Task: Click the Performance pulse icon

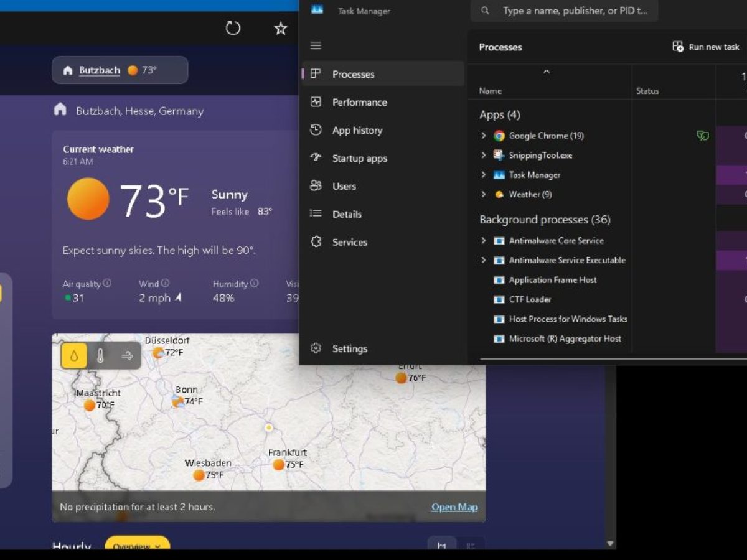Action: [316, 101]
